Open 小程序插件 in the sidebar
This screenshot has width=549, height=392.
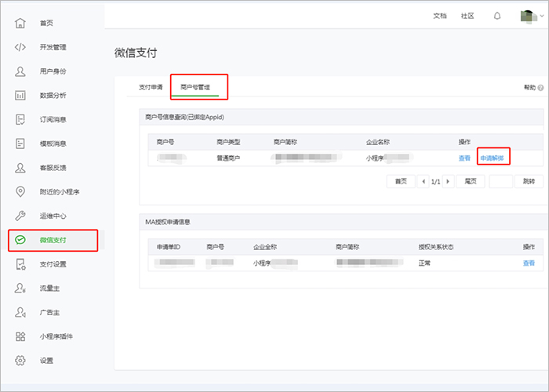coord(56,336)
